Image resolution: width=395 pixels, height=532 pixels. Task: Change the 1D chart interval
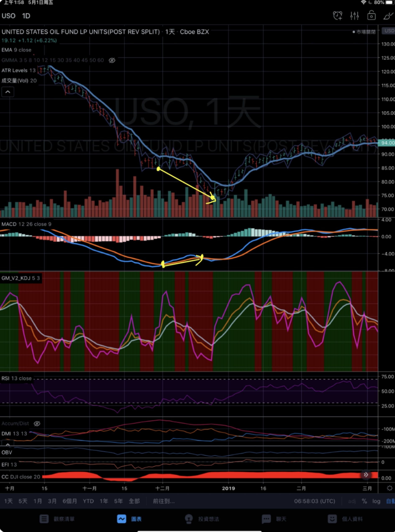coord(26,16)
